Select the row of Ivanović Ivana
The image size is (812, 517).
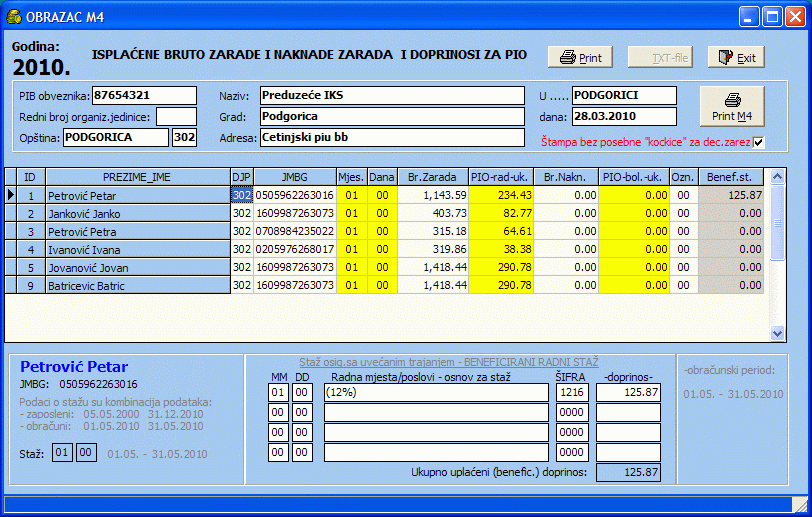tap(384, 250)
